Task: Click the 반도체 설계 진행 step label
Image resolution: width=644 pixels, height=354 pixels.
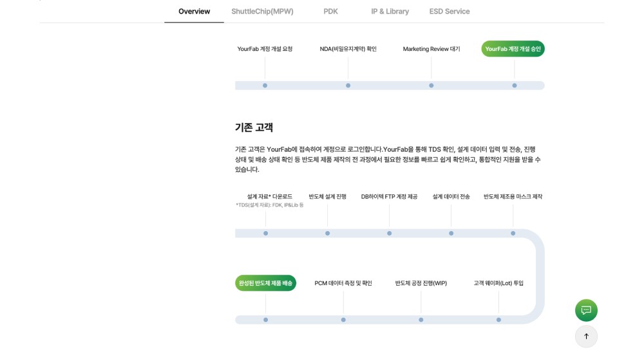Action: coord(327,197)
